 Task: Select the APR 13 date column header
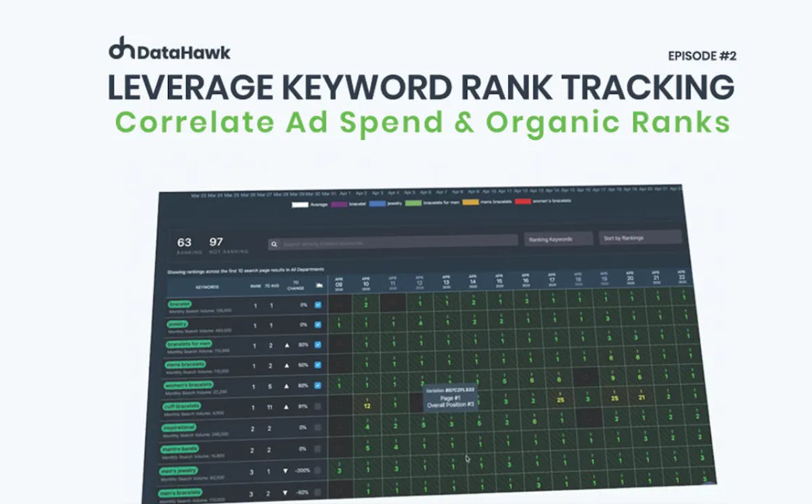tap(445, 281)
